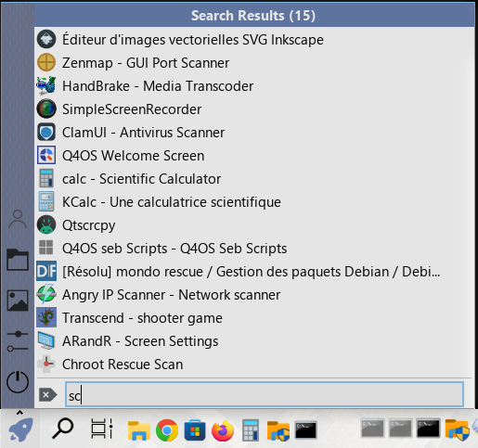The image size is (478, 448).
Task: Click the Angry IP Scanner icon
Action: pyautogui.click(x=46, y=294)
